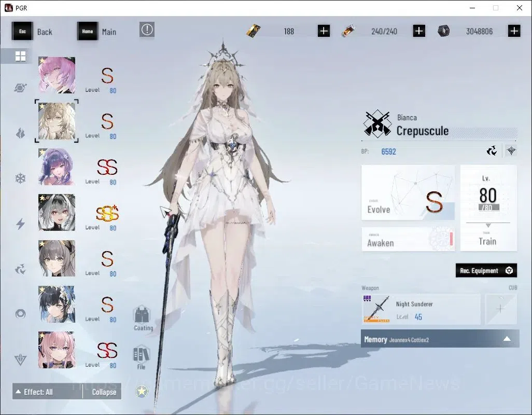Select the physical element filter icon
The height and width of the screenshot is (415, 532).
[x=20, y=88]
